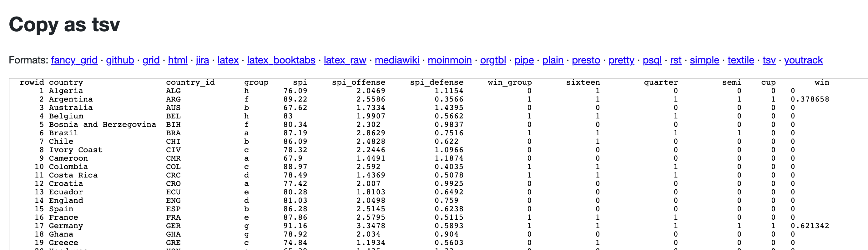Click 'Algeria' in the country column
This screenshot has height=250, width=868.
click(66, 91)
